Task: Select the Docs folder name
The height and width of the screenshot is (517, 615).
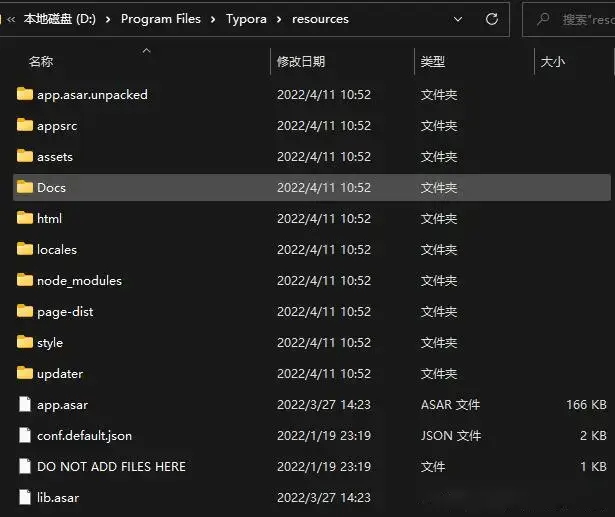Action: tap(51, 188)
